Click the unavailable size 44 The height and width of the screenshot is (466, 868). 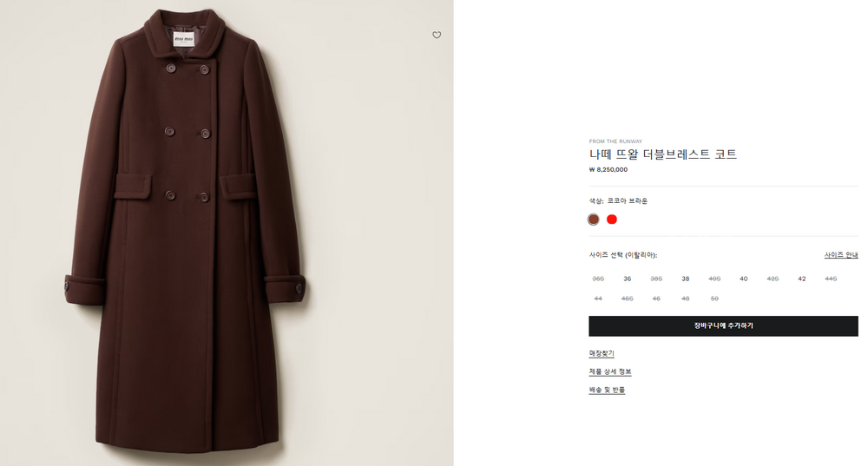[x=598, y=299]
